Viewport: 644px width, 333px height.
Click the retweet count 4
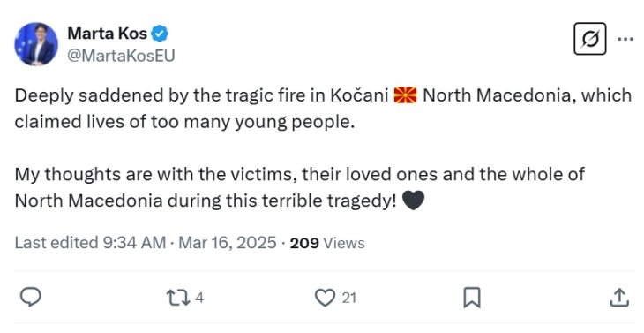tap(199, 298)
